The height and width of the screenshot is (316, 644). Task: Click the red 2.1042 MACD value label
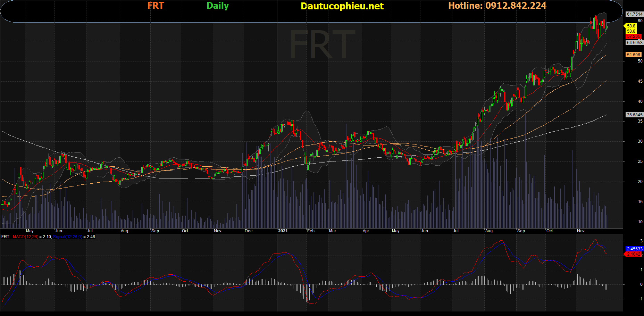pyautogui.click(x=634, y=254)
